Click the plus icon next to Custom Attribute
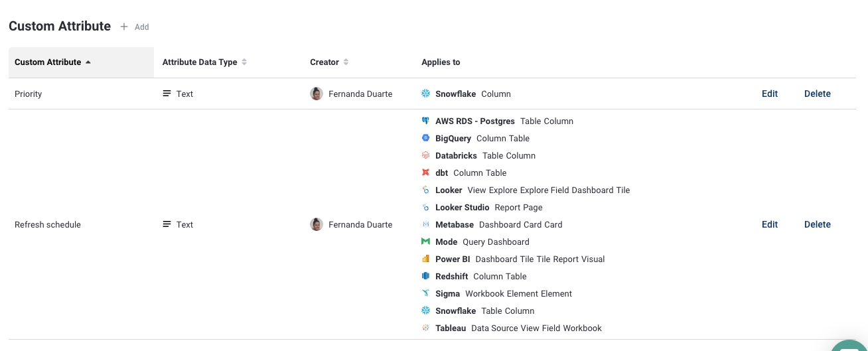Image resolution: width=868 pixels, height=351 pixels. (x=124, y=27)
